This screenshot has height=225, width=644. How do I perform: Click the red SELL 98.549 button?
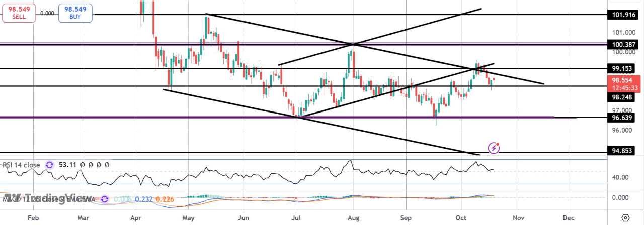pyautogui.click(x=18, y=13)
